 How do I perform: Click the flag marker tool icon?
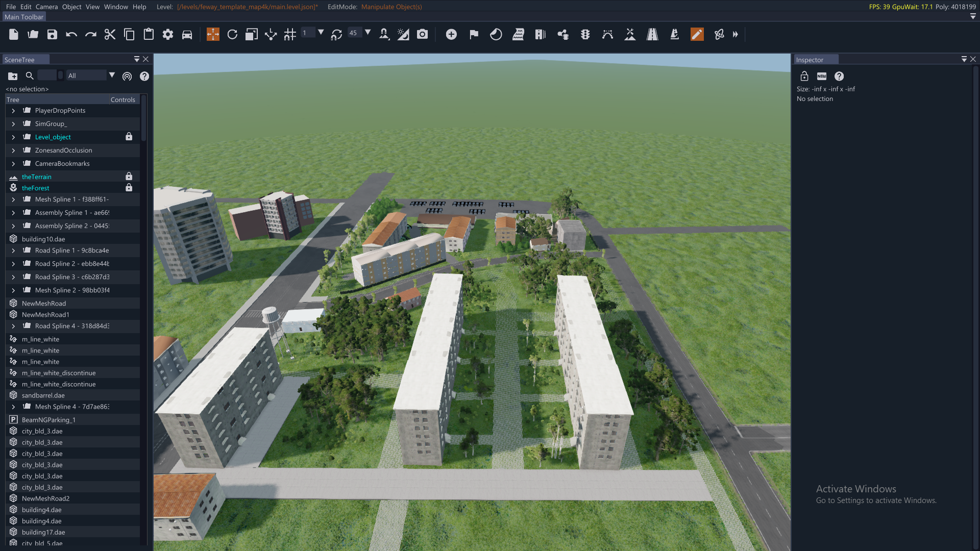pyautogui.click(x=474, y=34)
